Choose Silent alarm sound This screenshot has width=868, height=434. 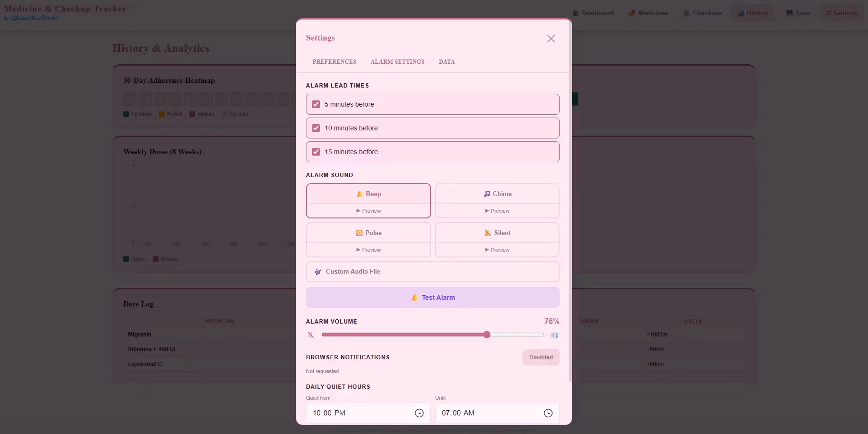tap(497, 233)
